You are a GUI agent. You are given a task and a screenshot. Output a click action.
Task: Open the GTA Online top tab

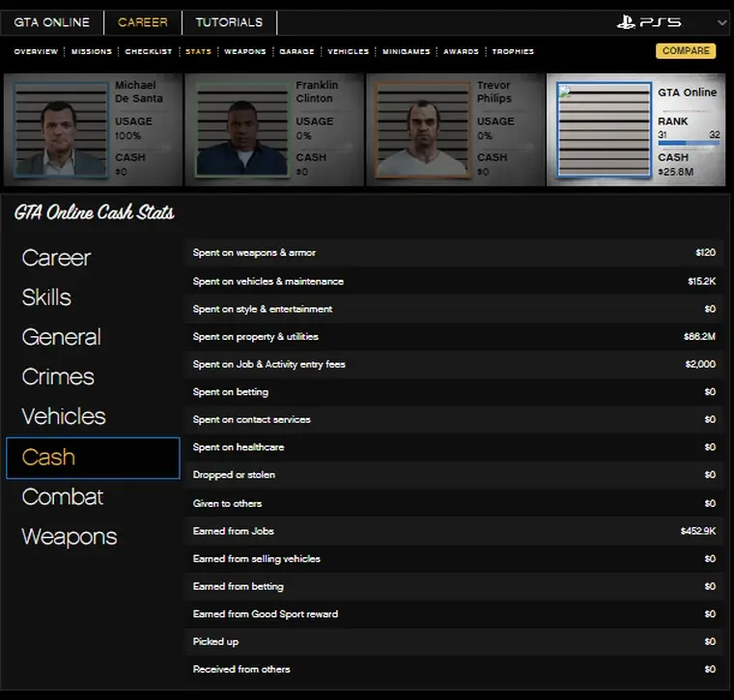click(x=51, y=22)
